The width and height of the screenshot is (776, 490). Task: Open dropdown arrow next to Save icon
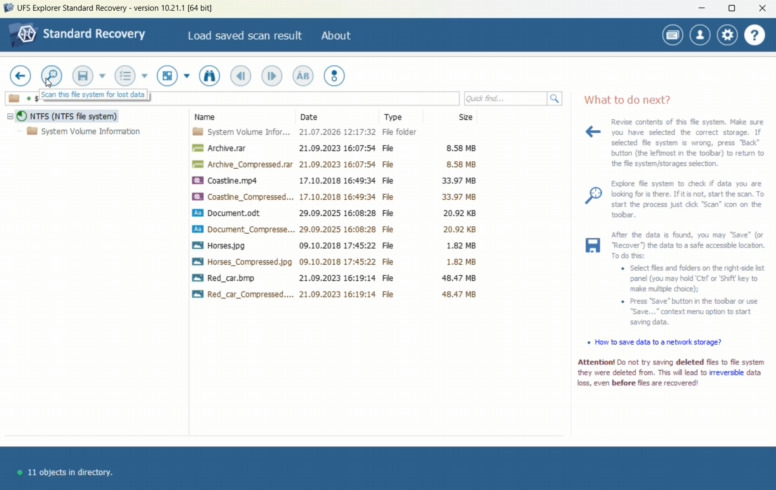coord(102,76)
